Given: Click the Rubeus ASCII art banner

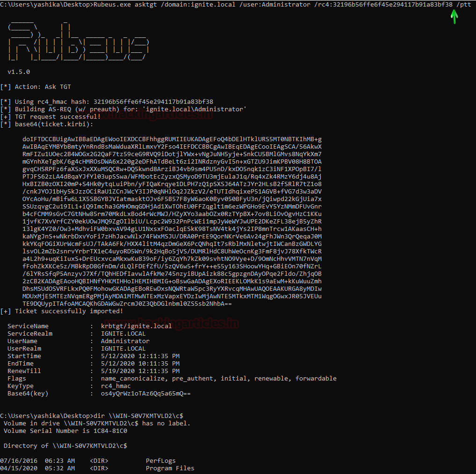Looking at the screenshot, I should [x=79, y=41].
